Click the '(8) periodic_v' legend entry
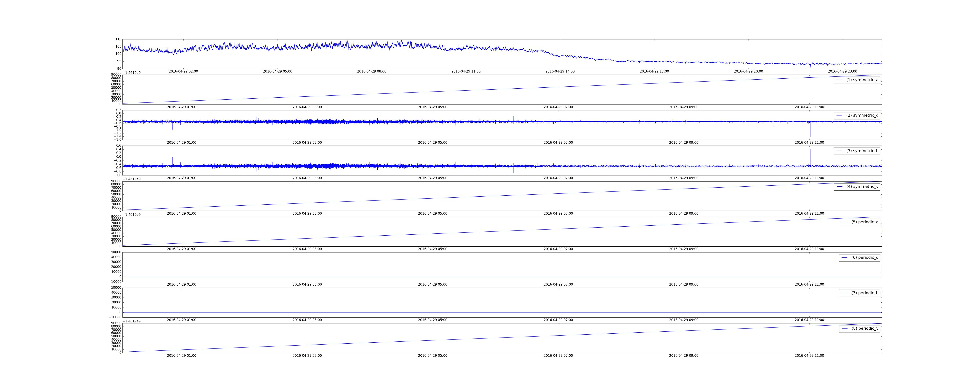 pyautogui.click(x=859, y=328)
